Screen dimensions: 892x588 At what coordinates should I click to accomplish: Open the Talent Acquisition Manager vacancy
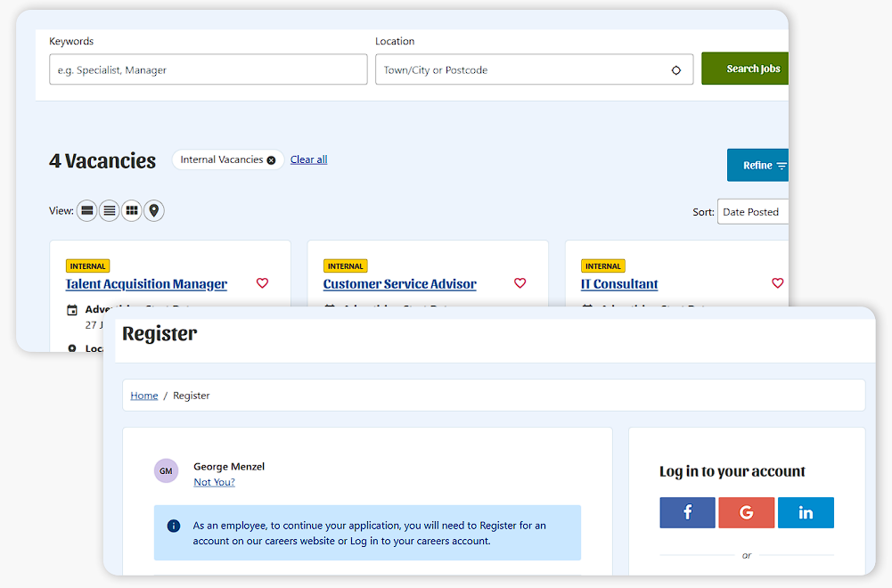tap(146, 284)
